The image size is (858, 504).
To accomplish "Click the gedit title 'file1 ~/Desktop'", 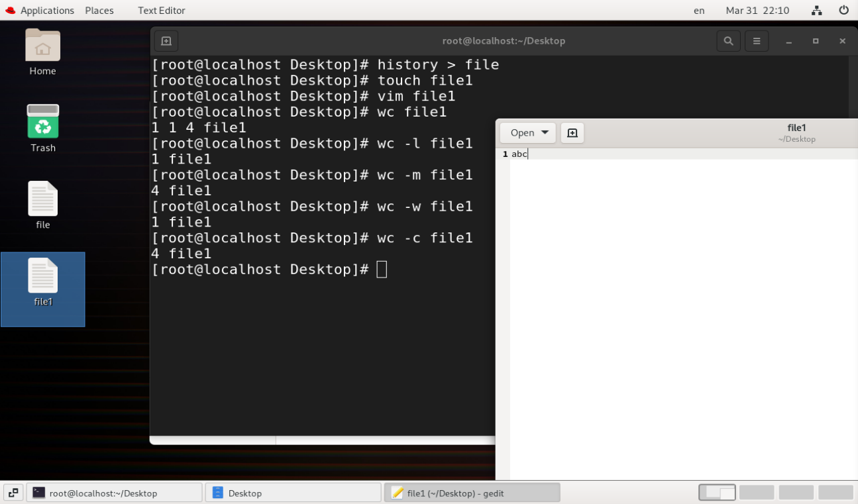I will coord(796,133).
